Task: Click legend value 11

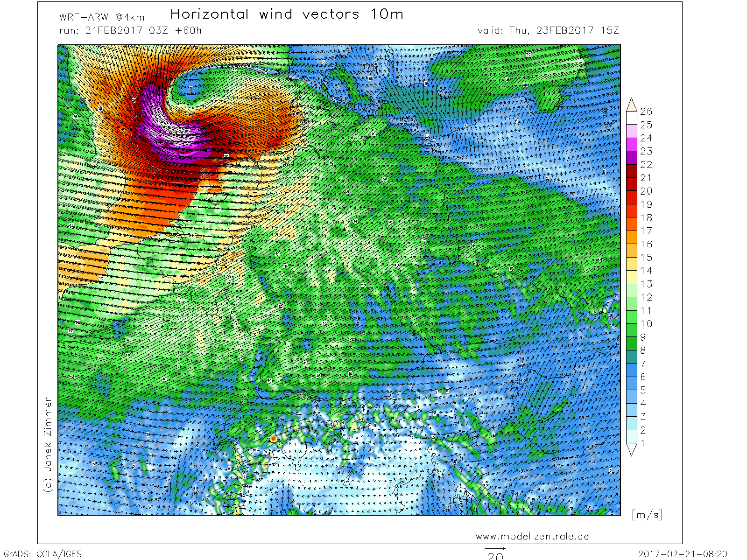Action: (x=646, y=310)
